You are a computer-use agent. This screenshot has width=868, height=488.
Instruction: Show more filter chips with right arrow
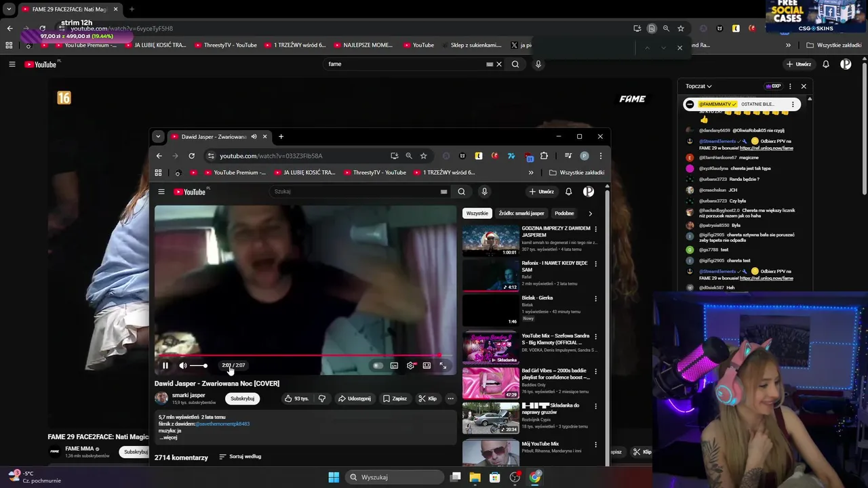pyautogui.click(x=590, y=213)
